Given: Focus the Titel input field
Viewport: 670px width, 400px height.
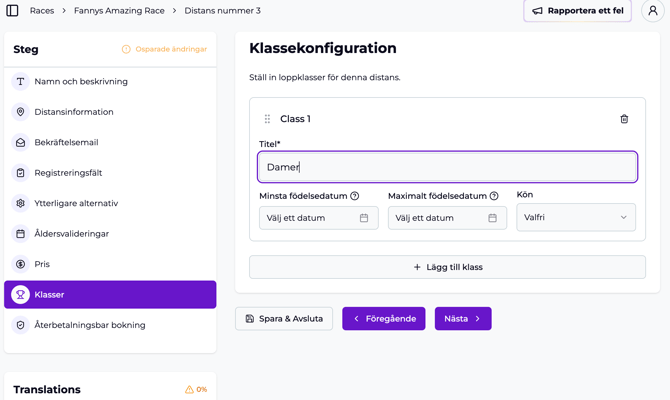Looking at the screenshot, I should click(x=447, y=167).
